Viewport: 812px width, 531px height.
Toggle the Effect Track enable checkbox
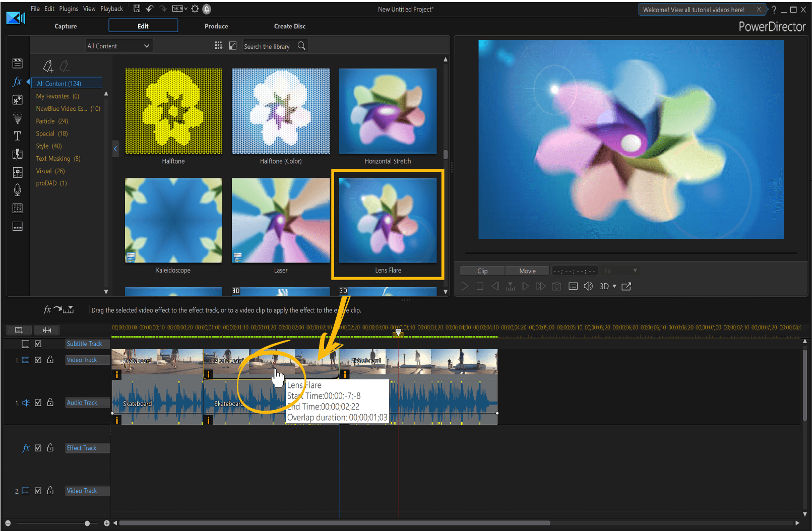[38, 448]
